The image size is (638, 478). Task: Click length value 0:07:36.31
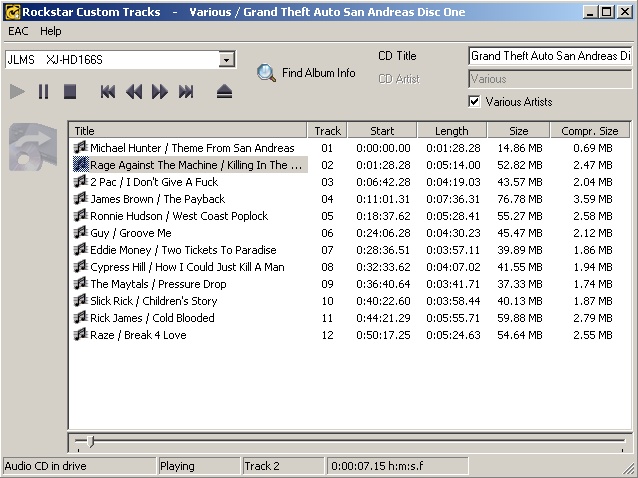click(453, 199)
